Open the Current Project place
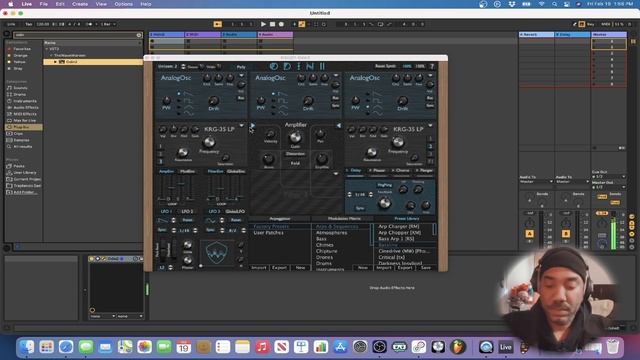Image resolution: width=640 pixels, height=360 pixels. [27, 179]
